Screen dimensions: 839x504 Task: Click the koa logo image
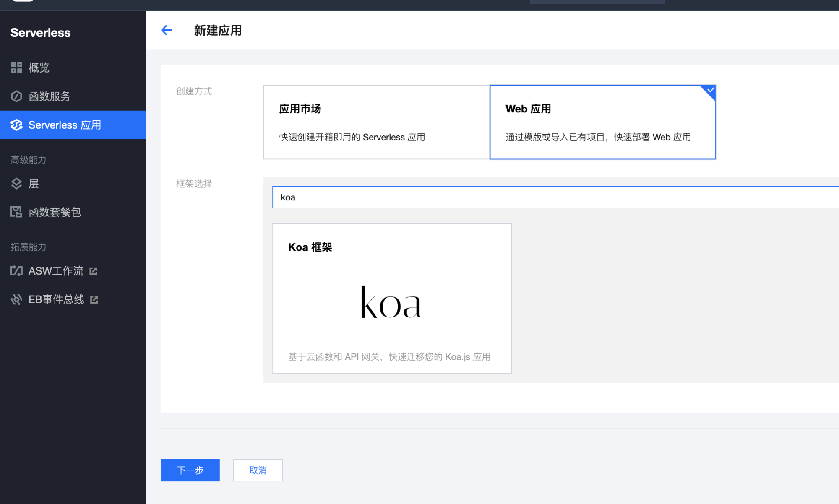(x=391, y=302)
